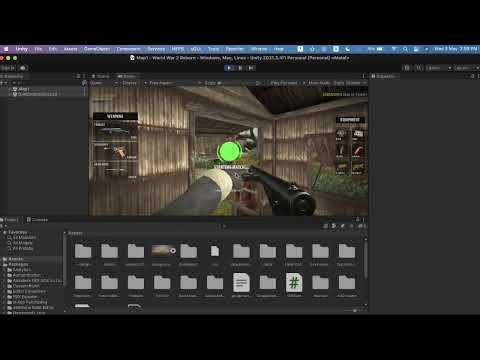Viewport: 480px width, 360px height.
Task: Open the Layers dropdown
Action: [x=439, y=68]
